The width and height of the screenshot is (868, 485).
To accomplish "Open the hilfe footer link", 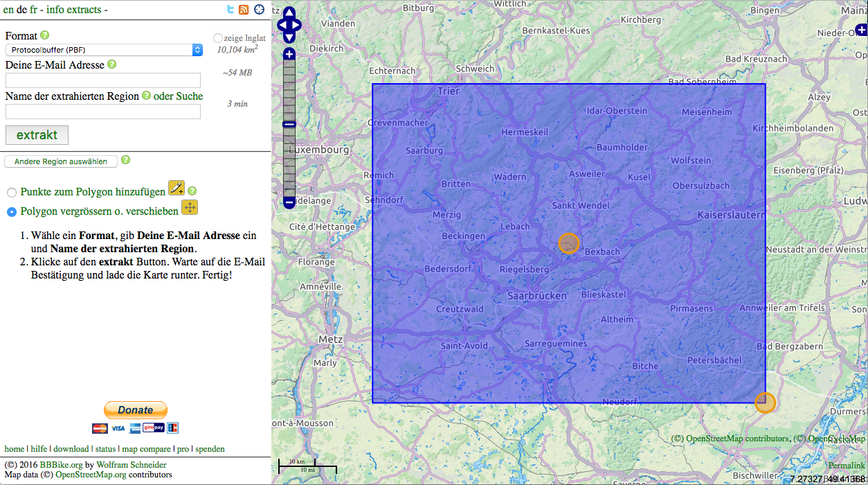I will tap(39, 449).
